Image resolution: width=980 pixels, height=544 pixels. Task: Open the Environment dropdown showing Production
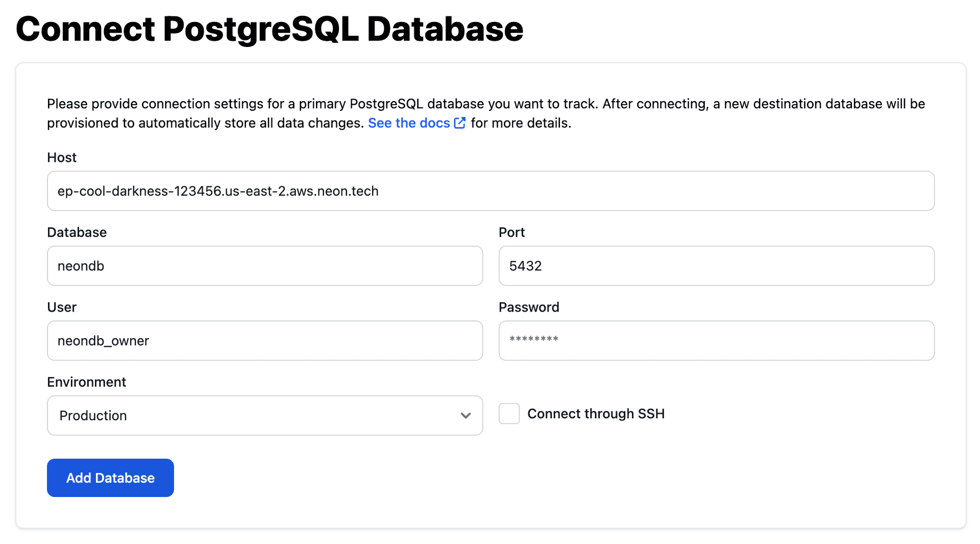coord(265,415)
